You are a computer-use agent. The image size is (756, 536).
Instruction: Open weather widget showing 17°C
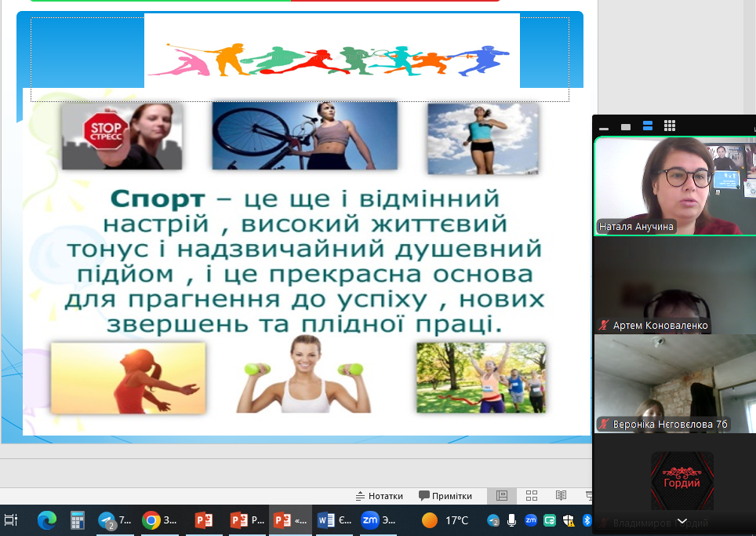tap(445, 520)
